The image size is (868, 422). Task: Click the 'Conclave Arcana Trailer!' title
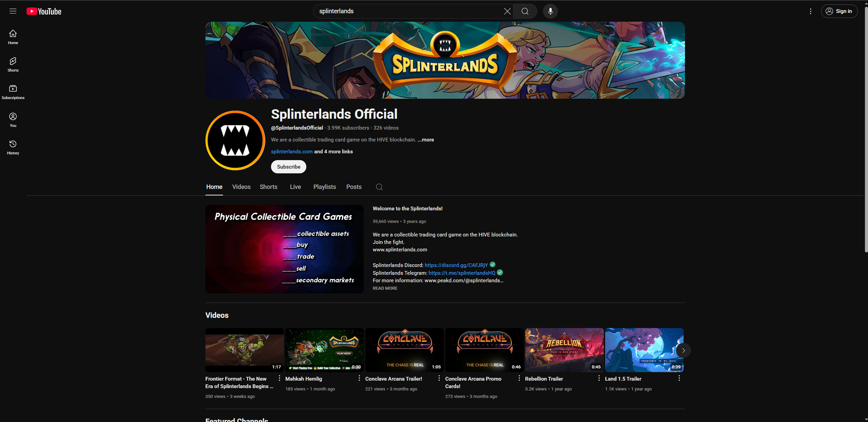394,379
